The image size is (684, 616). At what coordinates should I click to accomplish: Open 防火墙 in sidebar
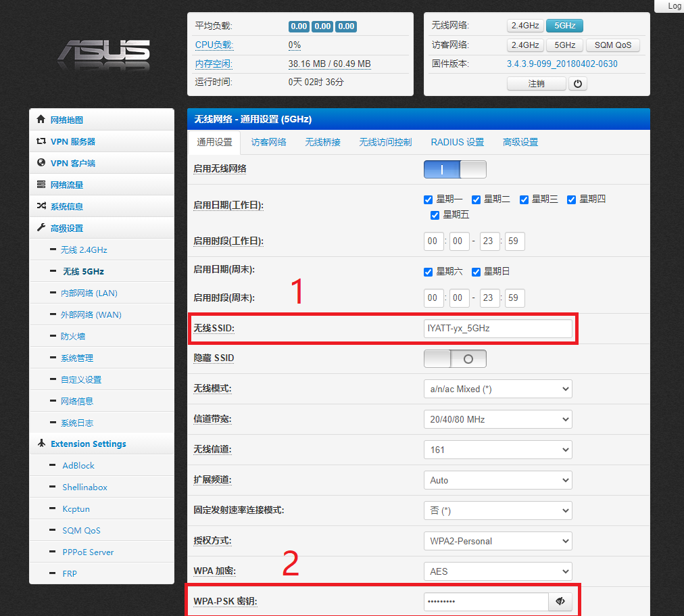click(73, 336)
